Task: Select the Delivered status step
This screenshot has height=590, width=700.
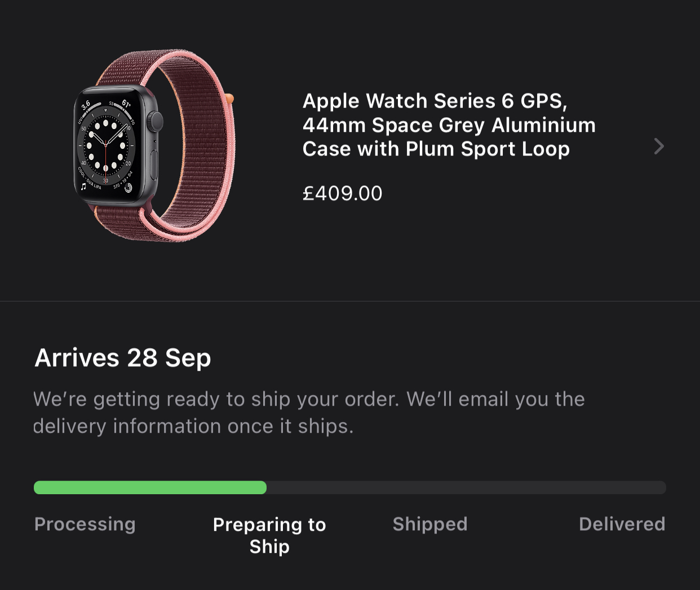Action: [622, 524]
